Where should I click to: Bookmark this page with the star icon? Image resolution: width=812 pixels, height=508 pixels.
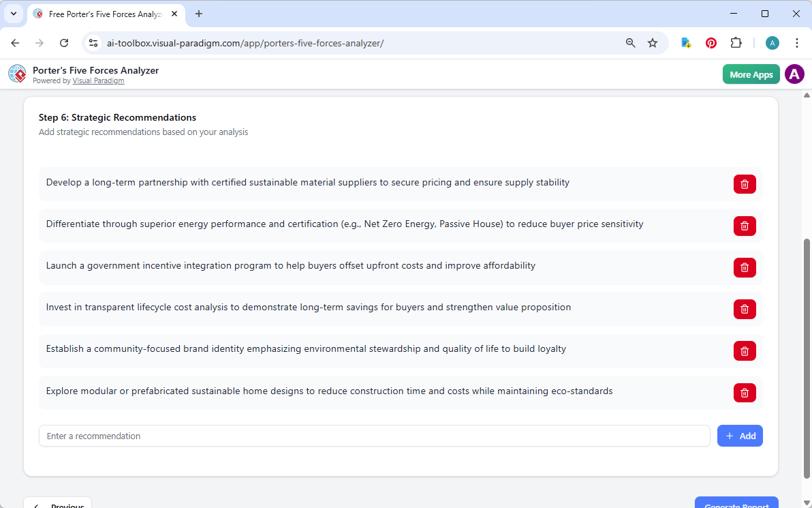(653, 43)
